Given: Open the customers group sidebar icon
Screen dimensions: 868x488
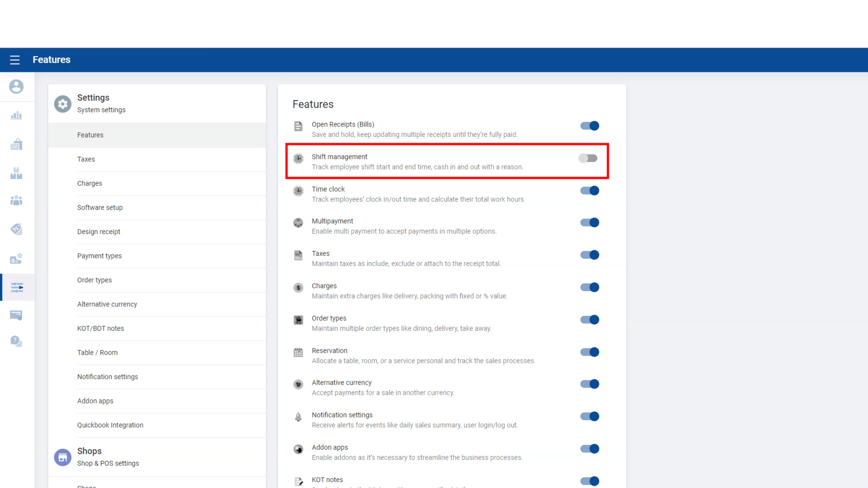Looking at the screenshot, I should click(x=16, y=200).
